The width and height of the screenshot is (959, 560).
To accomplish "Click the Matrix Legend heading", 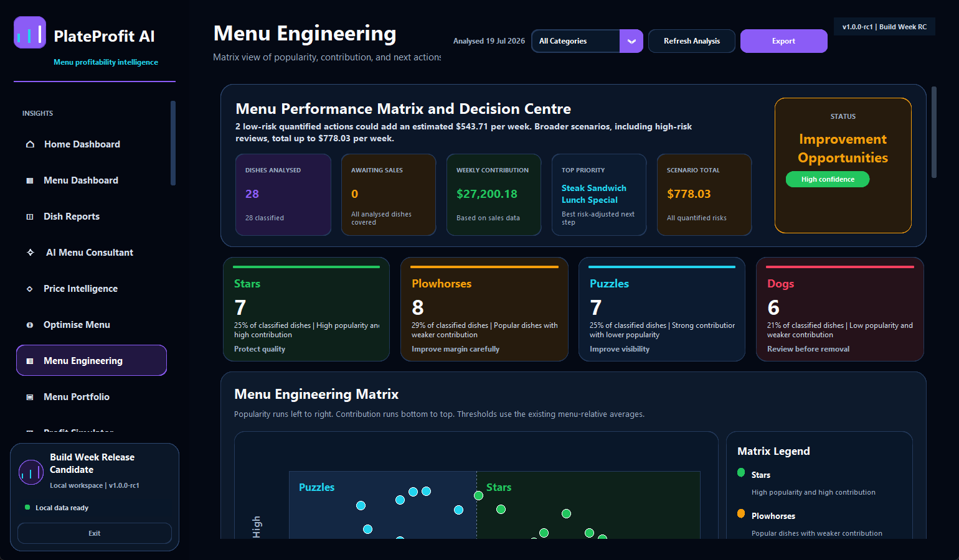I will tap(773, 451).
